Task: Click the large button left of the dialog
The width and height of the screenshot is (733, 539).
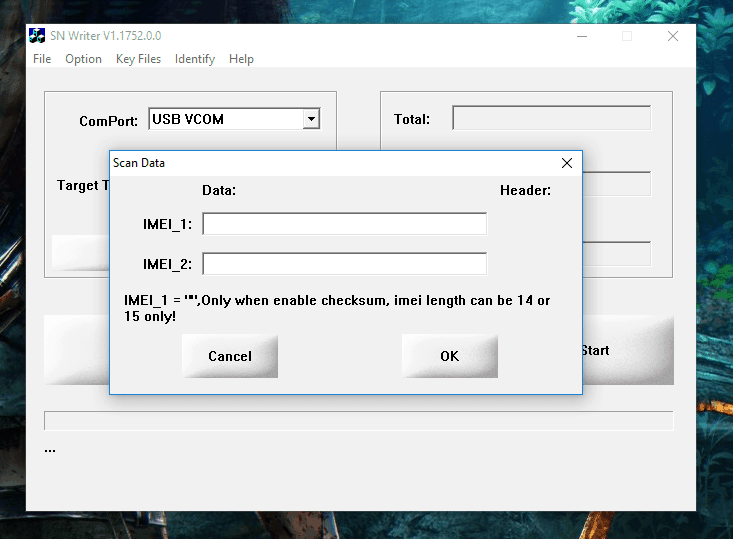Action: pyautogui.click(x=76, y=350)
